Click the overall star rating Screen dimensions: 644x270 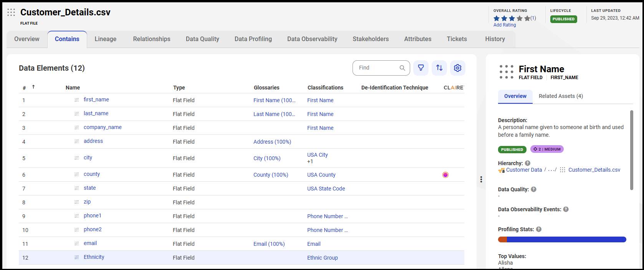[x=512, y=18]
